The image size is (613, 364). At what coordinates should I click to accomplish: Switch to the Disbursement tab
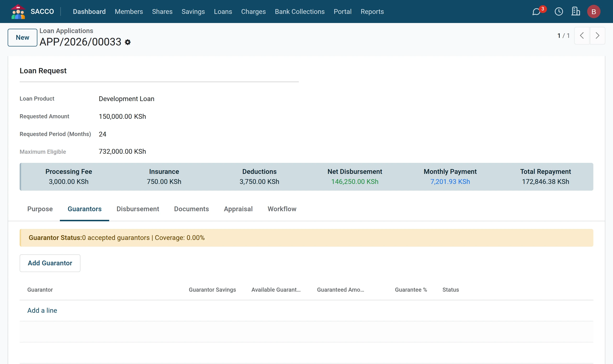138,209
